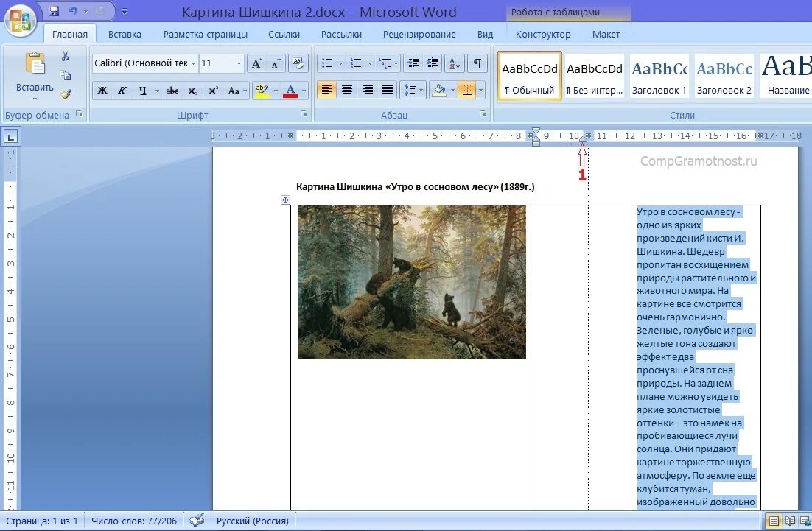Screen dimensions: 812x531
Task: Apply Заголовок 1 style
Action: 659,76
